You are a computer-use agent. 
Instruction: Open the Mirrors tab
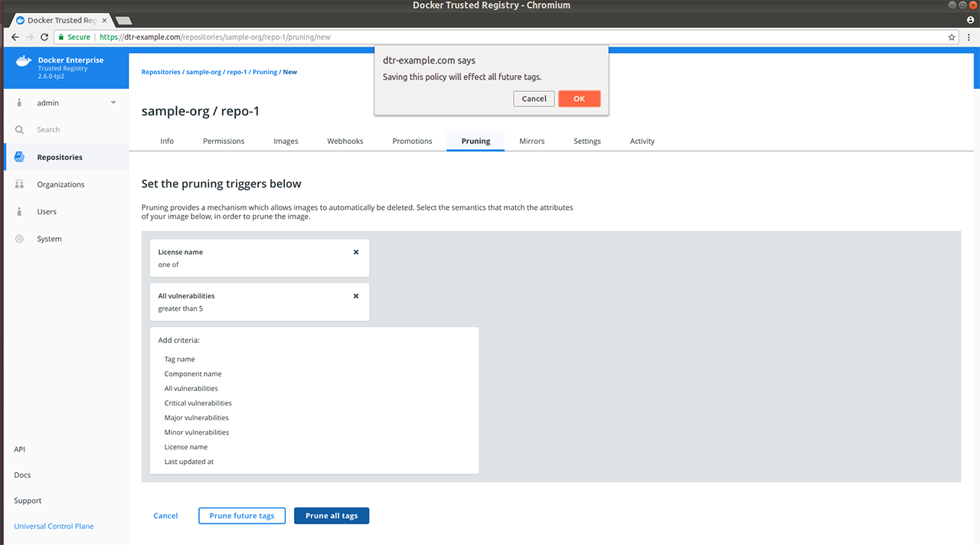532,141
